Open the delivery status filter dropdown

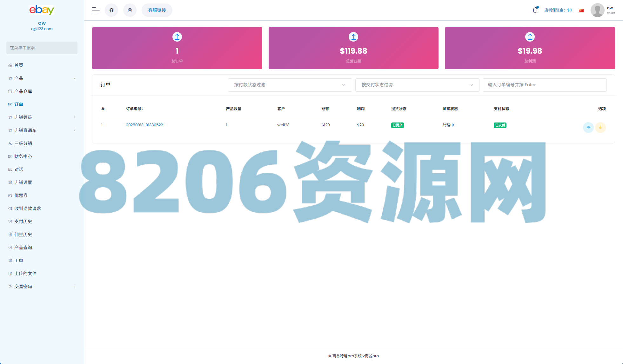pos(417,85)
